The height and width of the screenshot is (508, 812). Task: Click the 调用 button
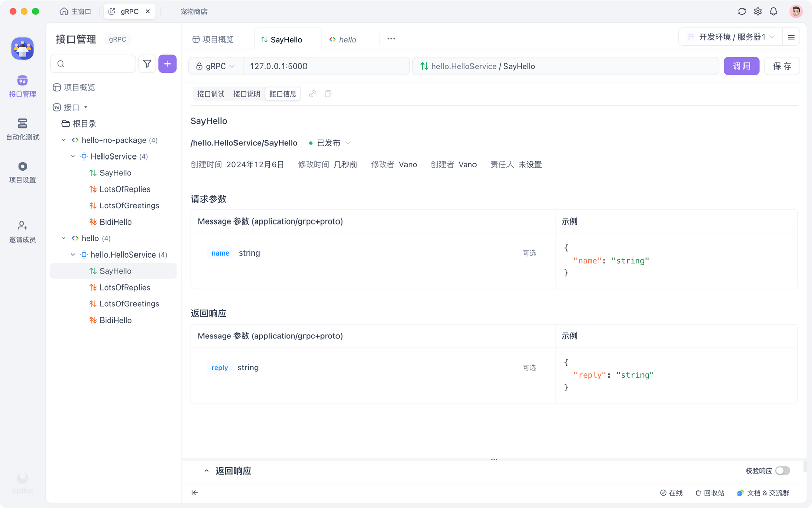click(741, 66)
